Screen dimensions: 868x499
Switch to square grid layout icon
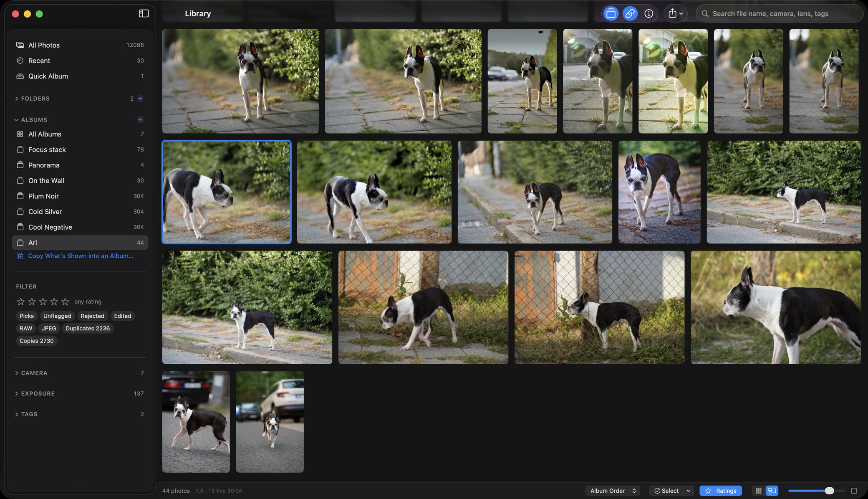pos(759,491)
